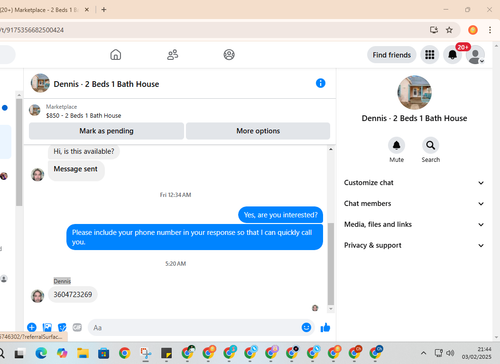500x364 pixels.
Task: Open the $850 - 2 Beds 1 Bath House listing
Action: pyautogui.click(x=83, y=116)
